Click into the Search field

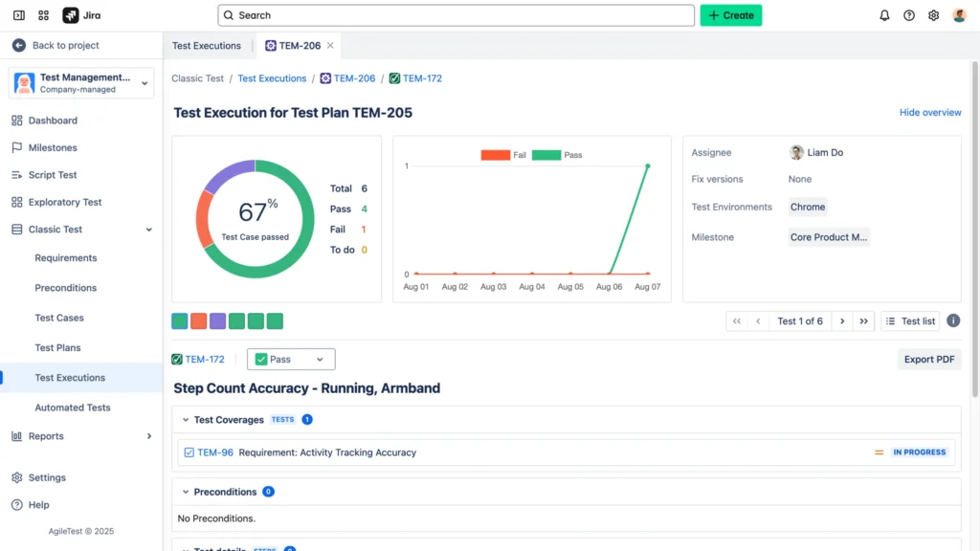456,15
